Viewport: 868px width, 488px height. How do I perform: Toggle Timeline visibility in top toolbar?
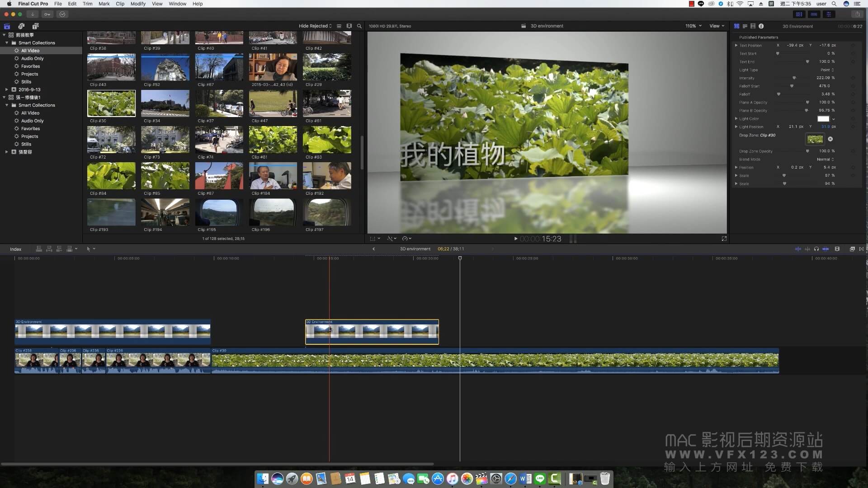tap(814, 14)
